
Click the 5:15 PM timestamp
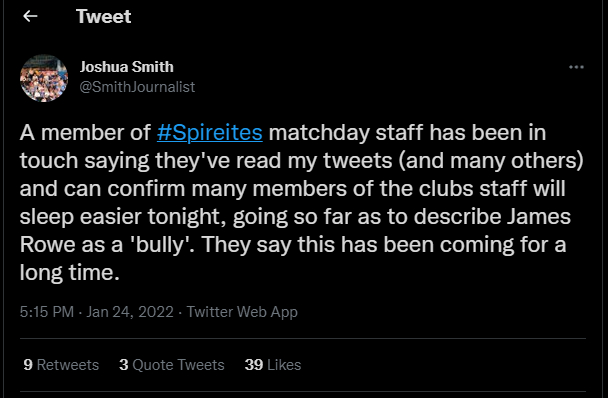click(x=47, y=312)
